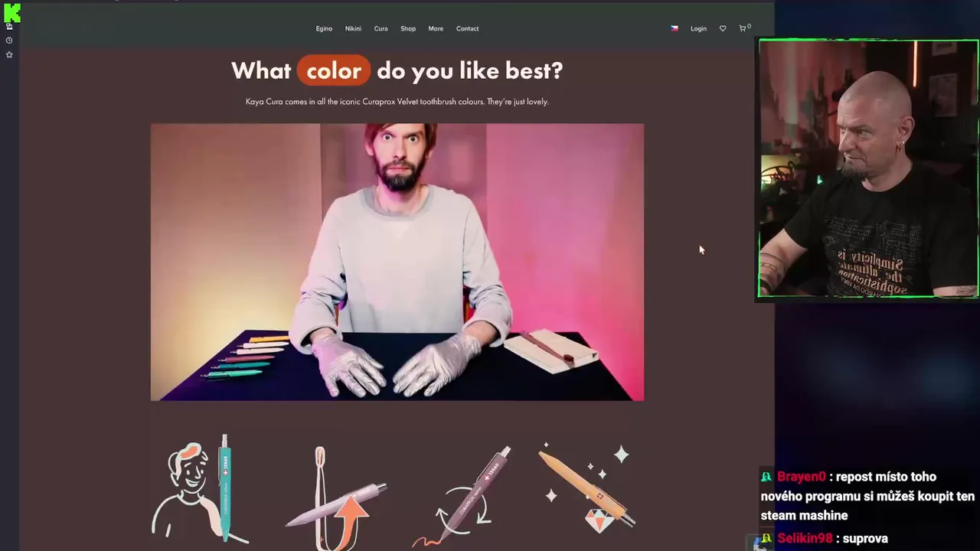Click chat username Selikin98

[x=804, y=539]
